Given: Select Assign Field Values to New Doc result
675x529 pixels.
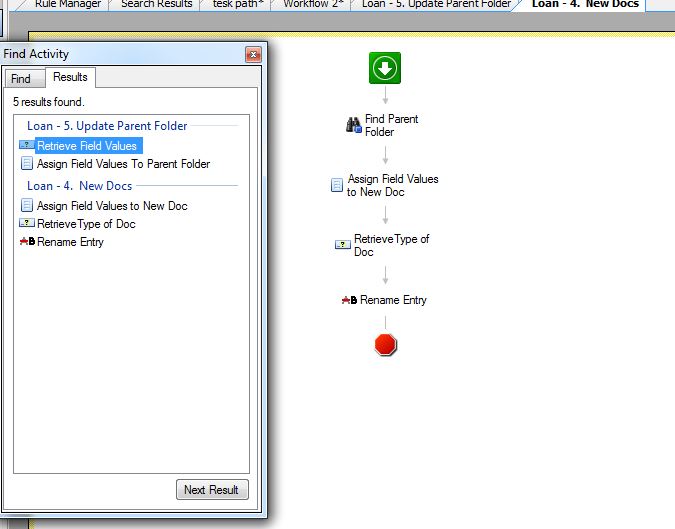Looking at the screenshot, I should tap(112, 206).
